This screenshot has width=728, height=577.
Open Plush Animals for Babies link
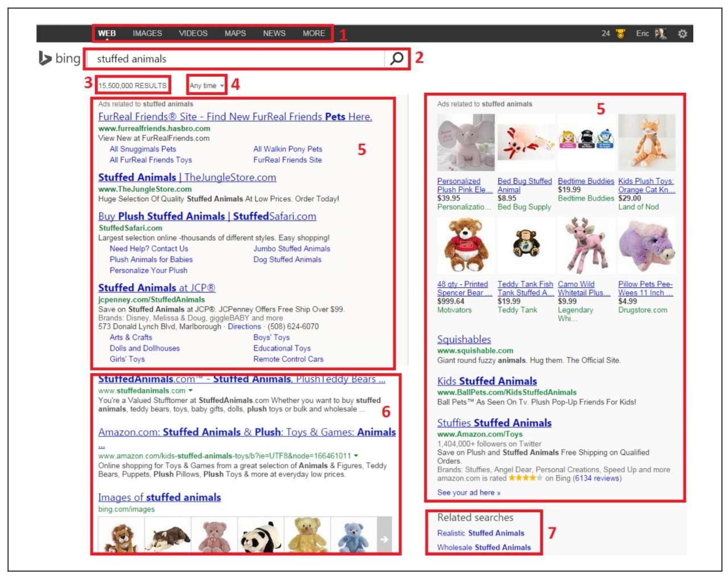(x=151, y=259)
